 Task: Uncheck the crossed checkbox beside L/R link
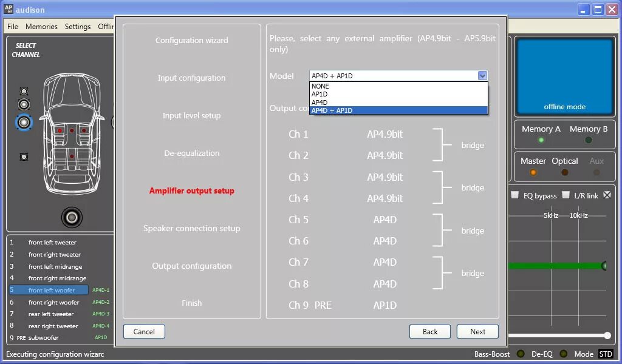click(607, 195)
